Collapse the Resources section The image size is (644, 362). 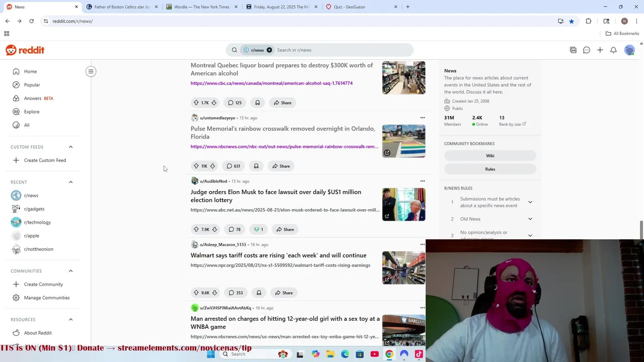point(70,320)
